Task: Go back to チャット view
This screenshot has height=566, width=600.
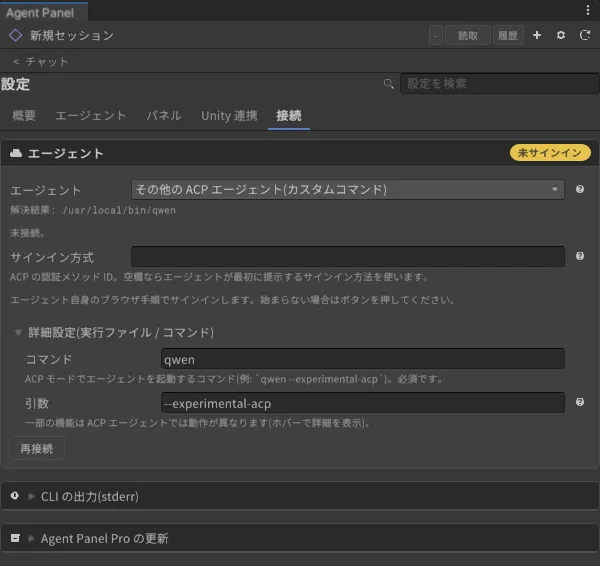Action: (x=40, y=62)
